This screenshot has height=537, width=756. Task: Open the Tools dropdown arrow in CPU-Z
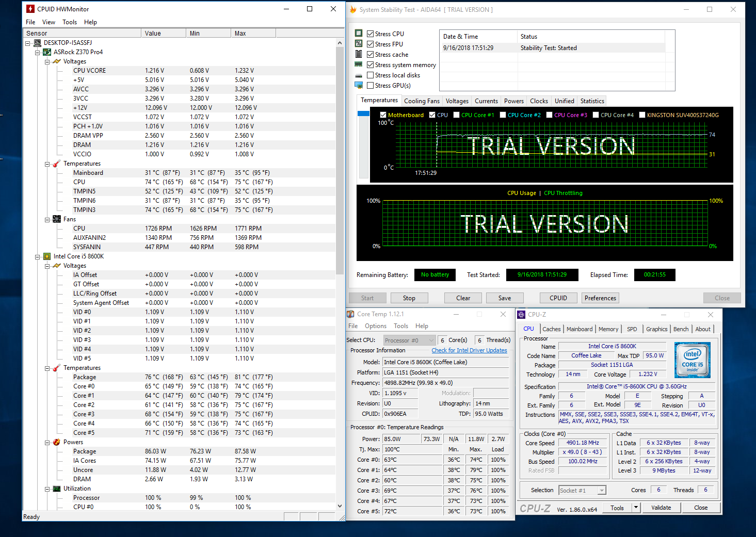[636, 508]
